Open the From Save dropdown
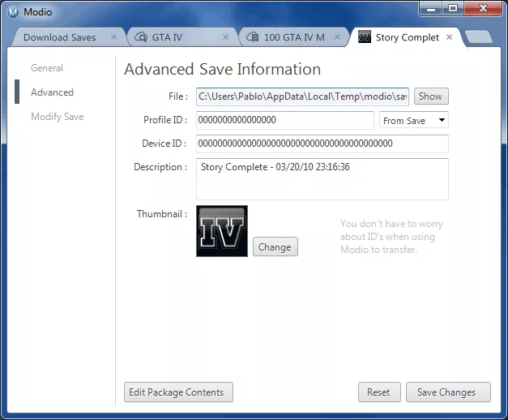This screenshot has height=420, width=508. [x=414, y=120]
